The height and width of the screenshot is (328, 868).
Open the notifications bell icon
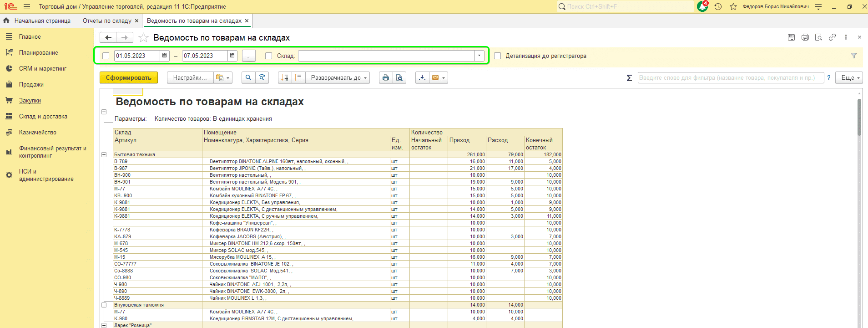click(702, 6)
